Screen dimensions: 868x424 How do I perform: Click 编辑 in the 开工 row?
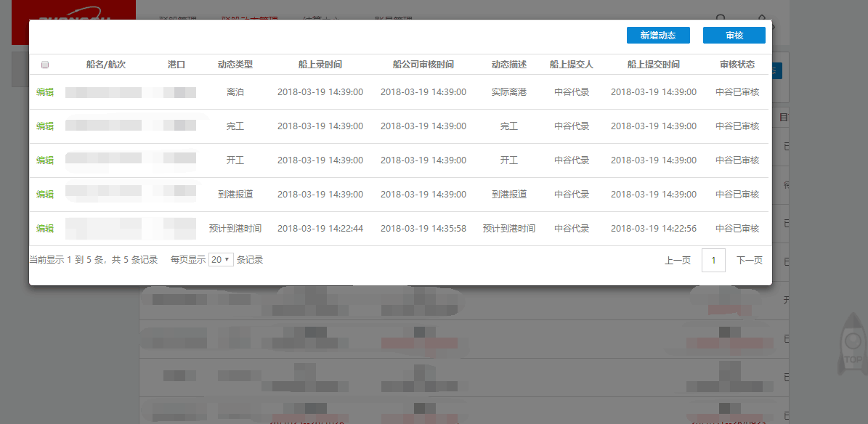coord(45,160)
